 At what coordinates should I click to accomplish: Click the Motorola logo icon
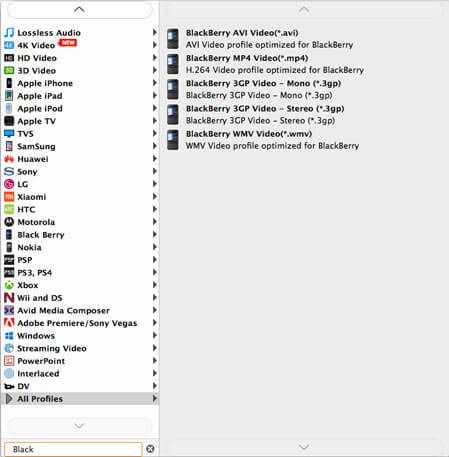point(9,222)
